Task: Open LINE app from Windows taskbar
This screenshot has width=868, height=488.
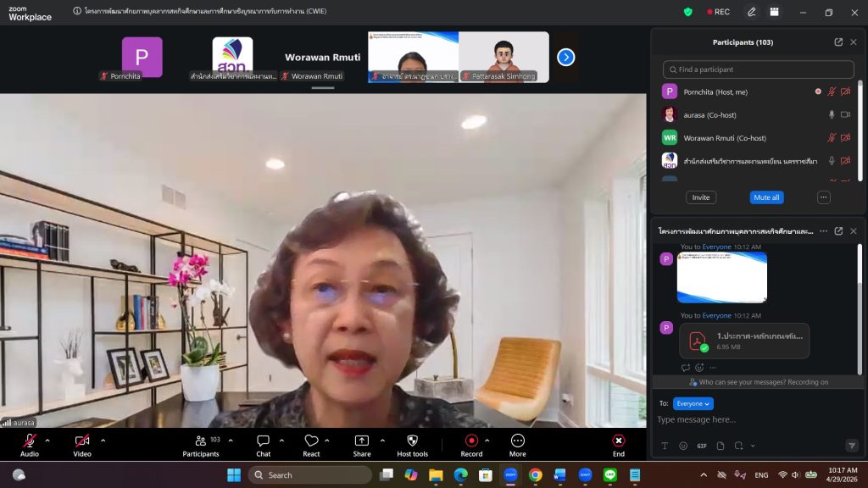Action: (609, 475)
